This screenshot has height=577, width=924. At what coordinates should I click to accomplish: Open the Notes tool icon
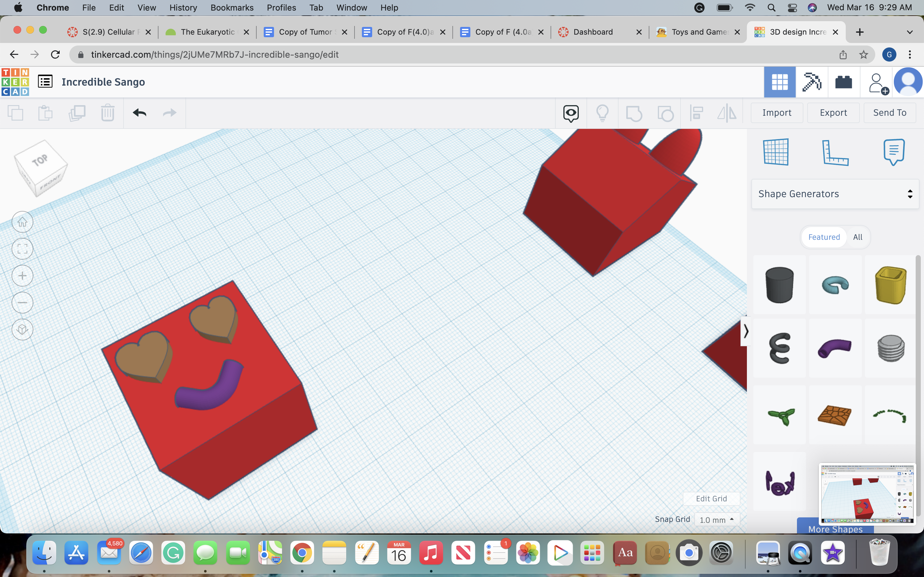(894, 152)
